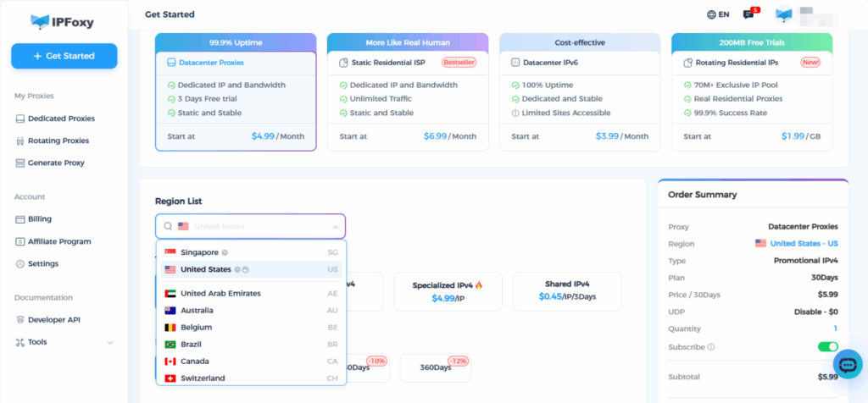Open Generate Proxy in sidebar
The width and height of the screenshot is (868, 403).
click(57, 163)
